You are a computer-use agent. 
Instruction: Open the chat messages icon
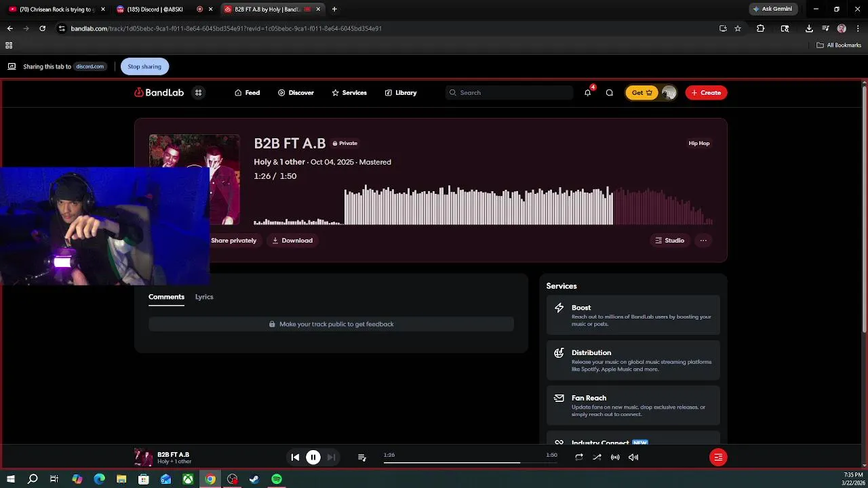(609, 93)
